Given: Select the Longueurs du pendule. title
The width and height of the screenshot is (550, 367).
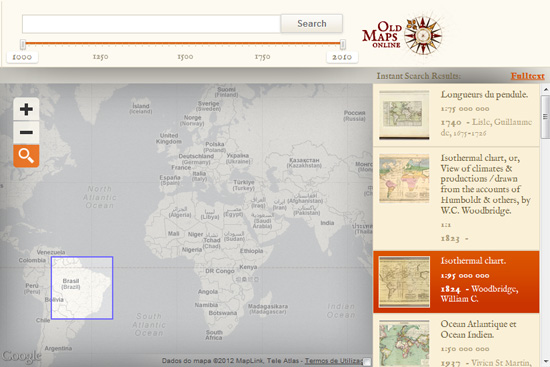Looking at the screenshot, I should (x=484, y=95).
